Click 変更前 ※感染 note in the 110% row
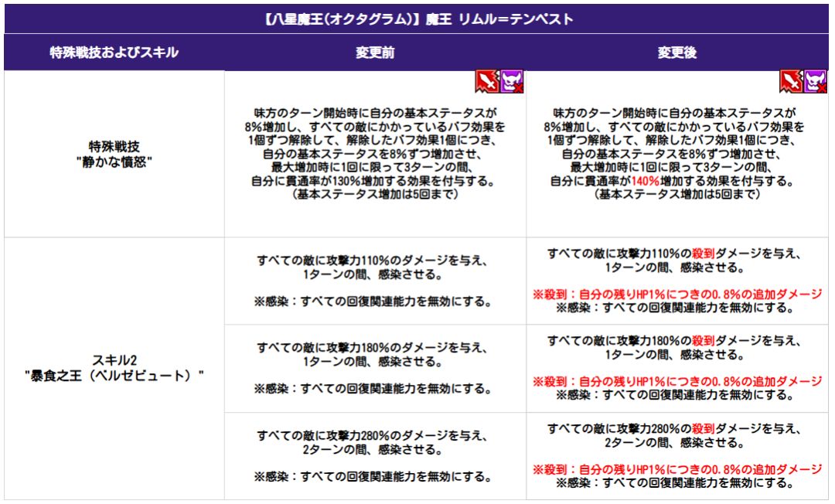 pos(373,301)
